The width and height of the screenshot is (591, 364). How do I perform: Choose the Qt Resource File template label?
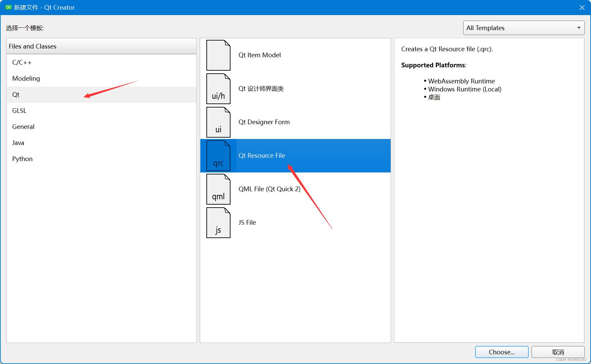pyautogui.click(x=262, y=156)
